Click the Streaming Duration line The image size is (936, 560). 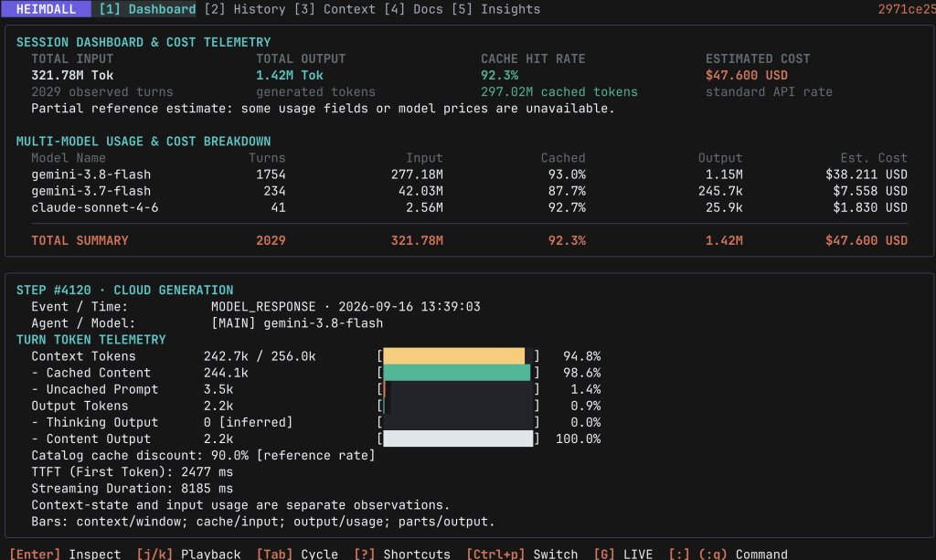pyautogui.click(x=132, y=489)
